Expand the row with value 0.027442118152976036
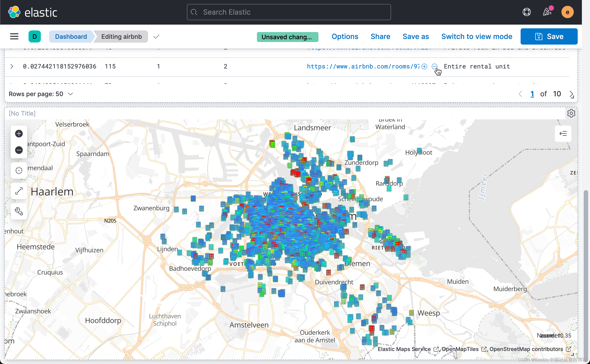Image resolution: width=590 pixels, height=364 pixels. pyautogui.click(x=12, y=66)
